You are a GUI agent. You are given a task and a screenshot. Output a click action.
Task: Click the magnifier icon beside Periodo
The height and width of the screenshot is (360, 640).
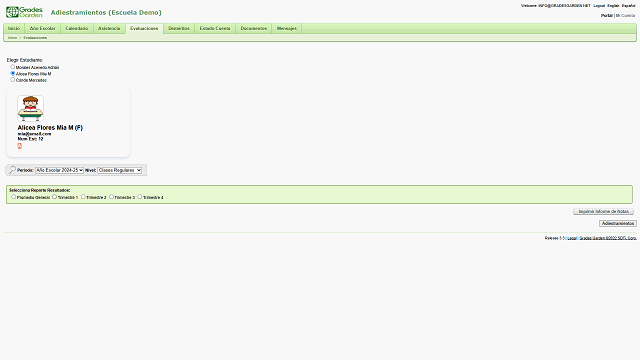coord(12,170)
